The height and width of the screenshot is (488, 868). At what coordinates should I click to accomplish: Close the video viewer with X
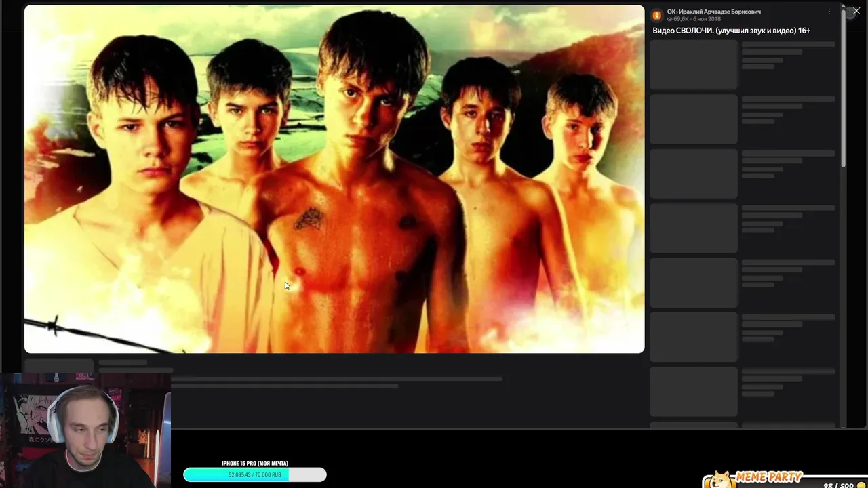[856, 11]
